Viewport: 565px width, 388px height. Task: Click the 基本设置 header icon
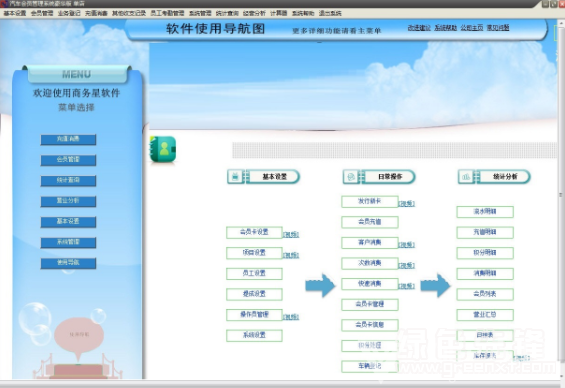tap(235, 177)
